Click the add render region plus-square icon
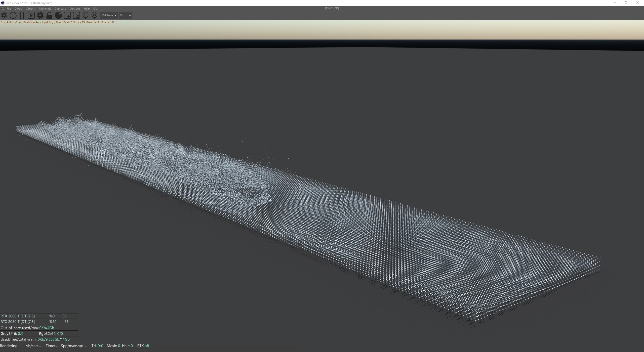Image resolution: width=644 pixels, height=352 pixels. pyautogui.click(x=67, y=15)
